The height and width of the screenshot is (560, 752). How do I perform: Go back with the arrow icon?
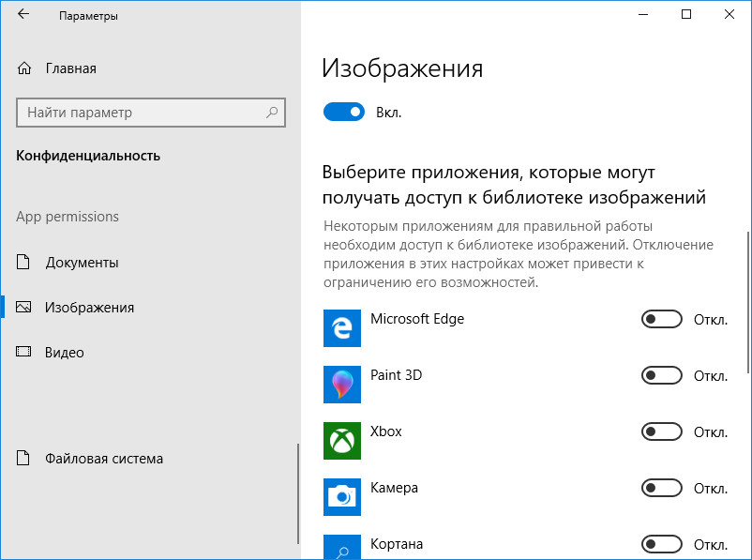point(23,14)
